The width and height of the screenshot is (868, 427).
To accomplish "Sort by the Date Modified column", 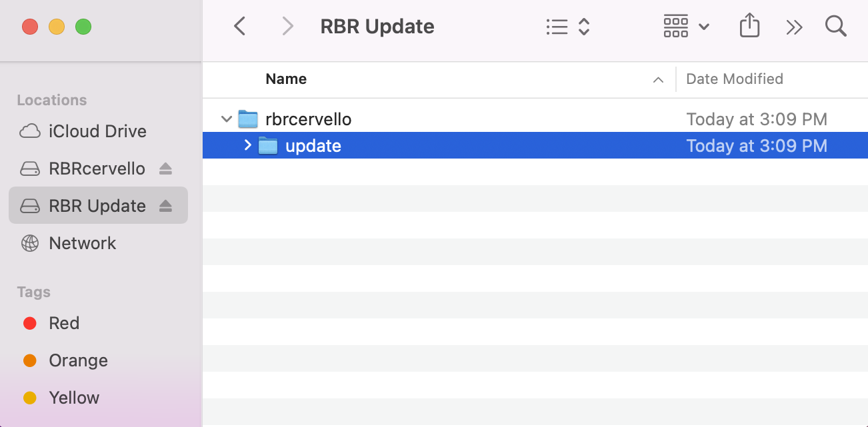I will point(734,79).
